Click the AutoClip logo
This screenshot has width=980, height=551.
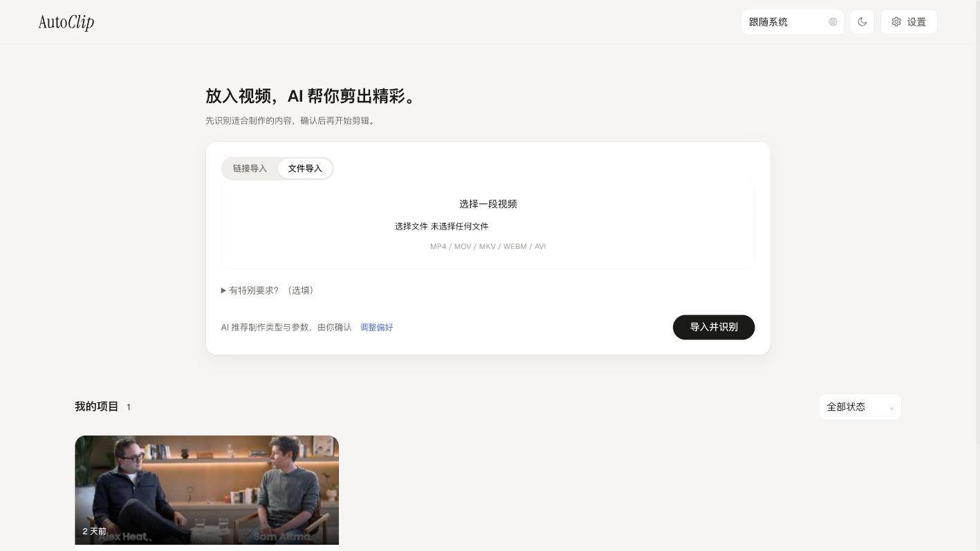(66, 22)
